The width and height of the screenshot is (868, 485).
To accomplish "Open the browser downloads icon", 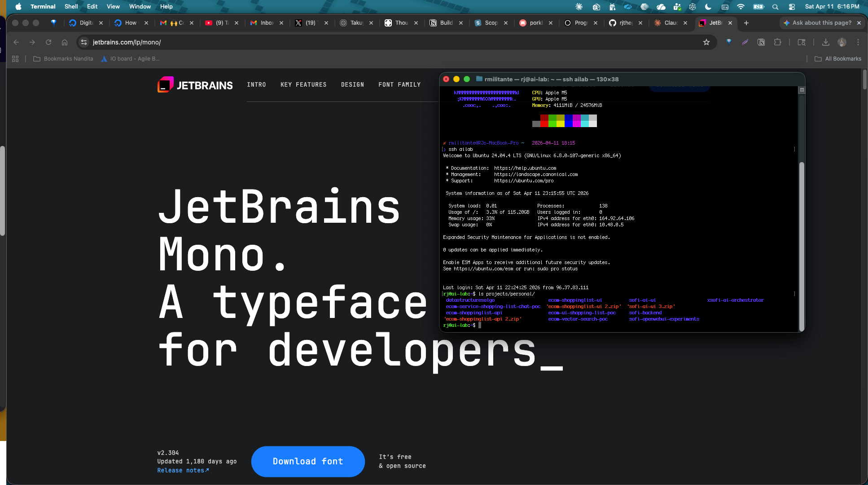I will 826,42.
